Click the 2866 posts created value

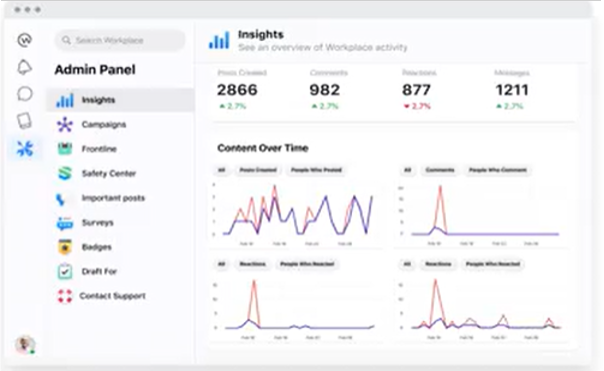coord(237,90)
